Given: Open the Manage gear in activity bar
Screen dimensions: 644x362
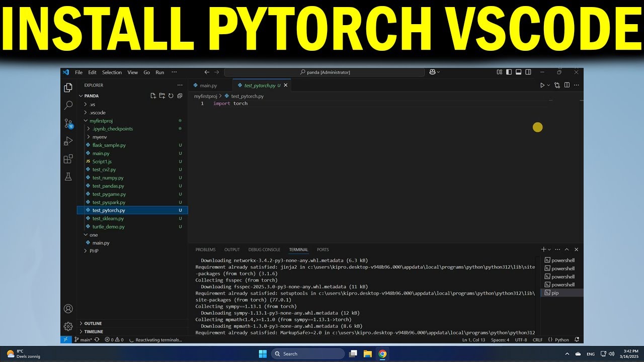Looking at the screenshot, I should [x=68, y=326].
